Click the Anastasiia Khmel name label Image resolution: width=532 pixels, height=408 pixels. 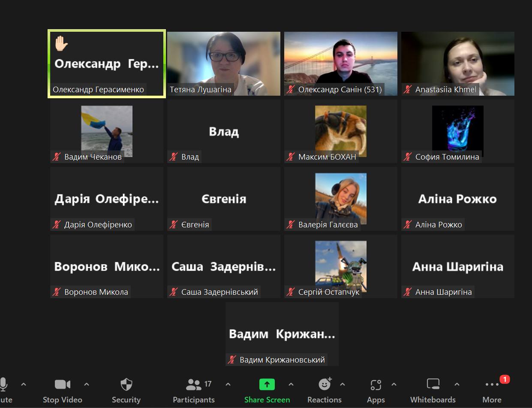point(445,90)
